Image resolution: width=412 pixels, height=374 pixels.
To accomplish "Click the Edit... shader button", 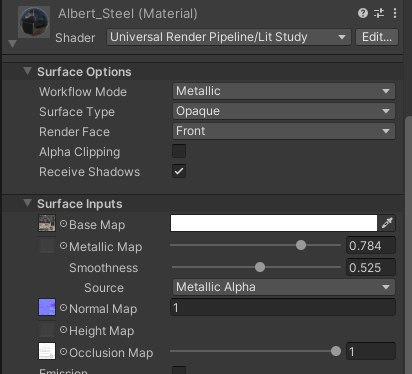I will tap(377, 37).
